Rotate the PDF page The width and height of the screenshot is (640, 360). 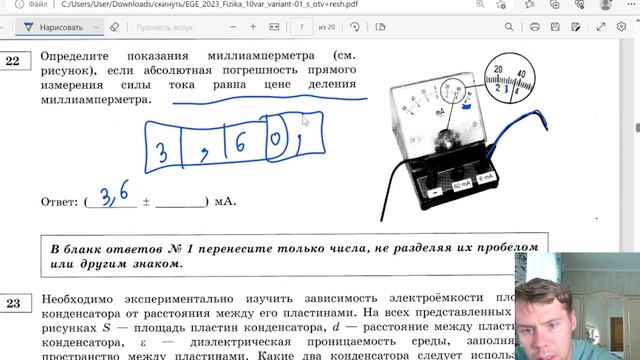(355, 27)
